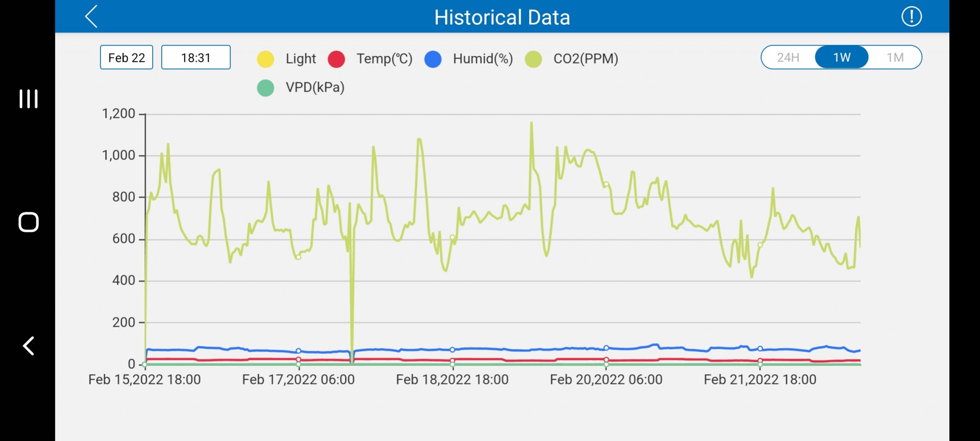This screenshot has width=980, height=441.
Task: Open the 18:31 time picker
Action: point(196,57)
